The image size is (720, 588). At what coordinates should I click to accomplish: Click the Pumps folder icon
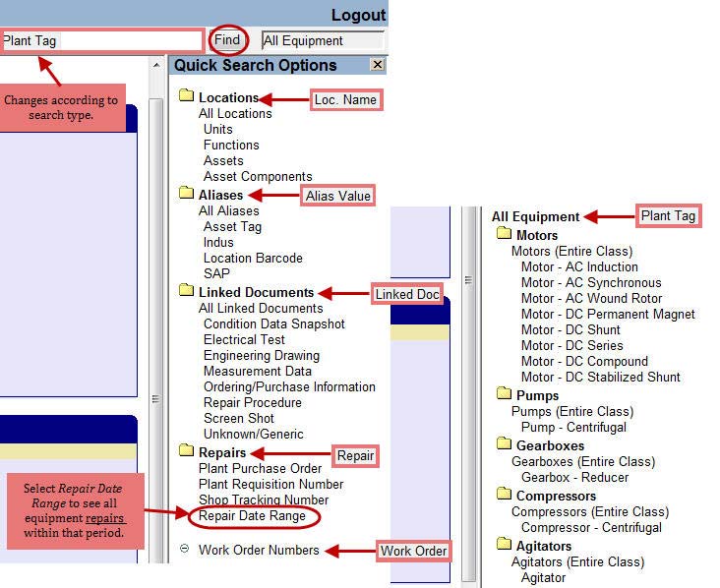pos(504,395)
